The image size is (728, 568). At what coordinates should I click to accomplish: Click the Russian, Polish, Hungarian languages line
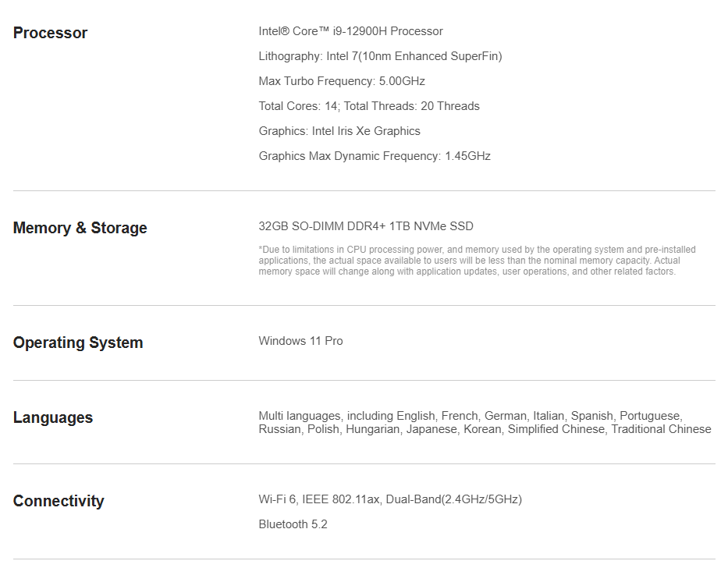[x=485, y=429]
